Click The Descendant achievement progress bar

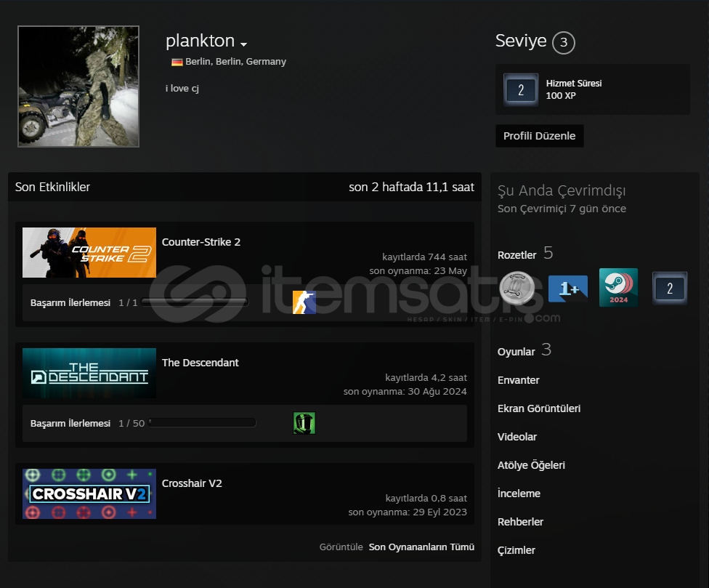202,423
